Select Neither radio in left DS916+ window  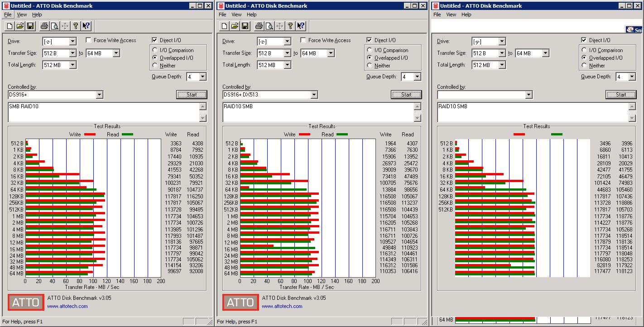click(155, 66)
